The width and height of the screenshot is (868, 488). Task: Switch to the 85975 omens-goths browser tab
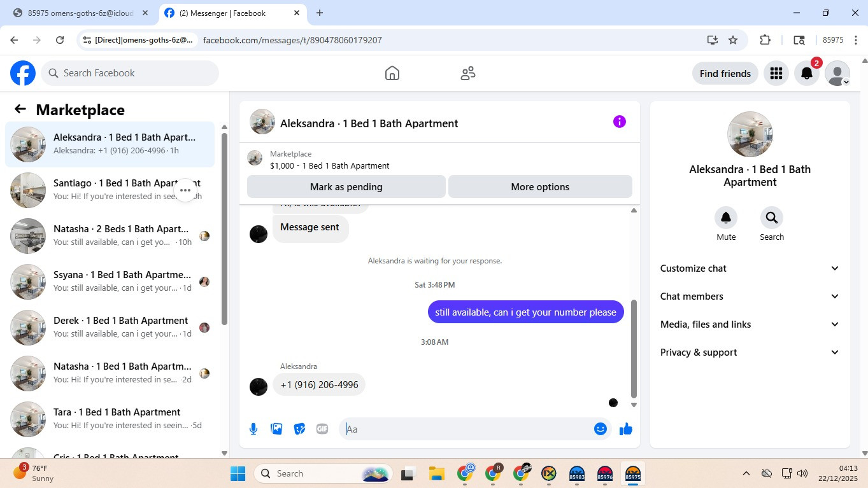[81, 13]
